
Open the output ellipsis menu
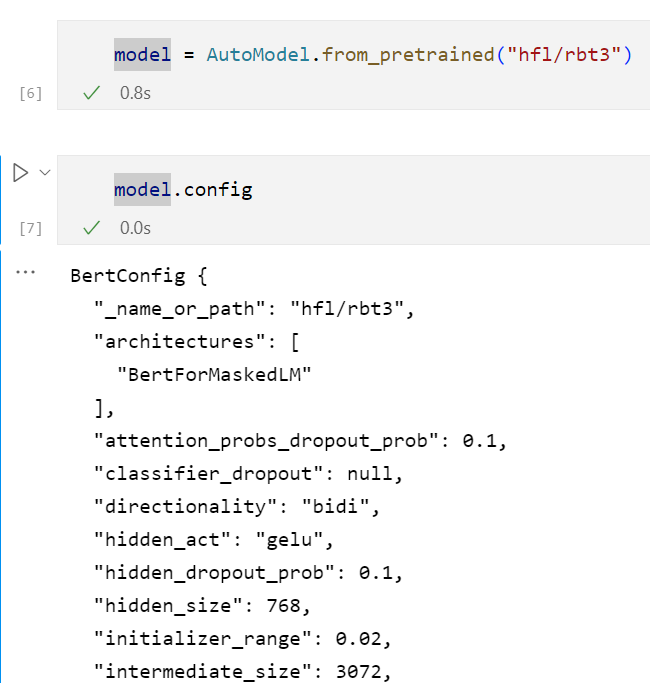[x=26, y=272]
